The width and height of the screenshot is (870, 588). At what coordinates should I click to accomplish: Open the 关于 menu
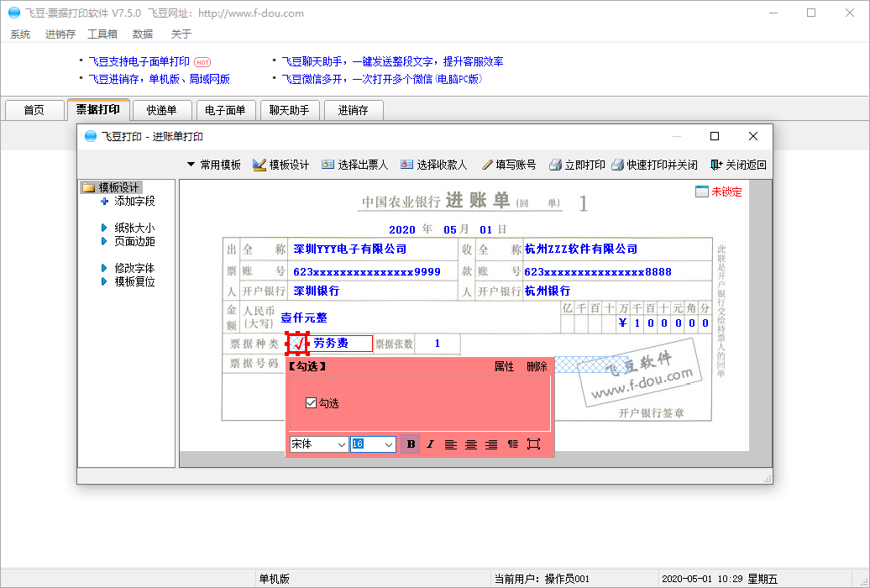click(181, 34)
